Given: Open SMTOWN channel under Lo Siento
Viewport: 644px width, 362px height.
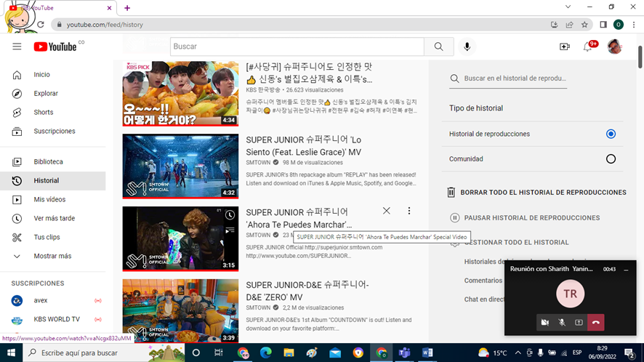Looking at the screenshot, I should coord(258,162).
